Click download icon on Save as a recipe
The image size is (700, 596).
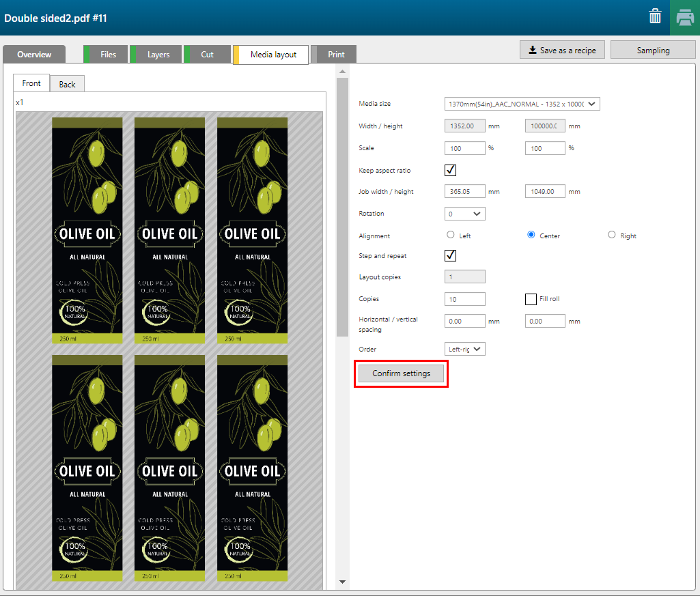pyautogui.click(x=532, y=51)
